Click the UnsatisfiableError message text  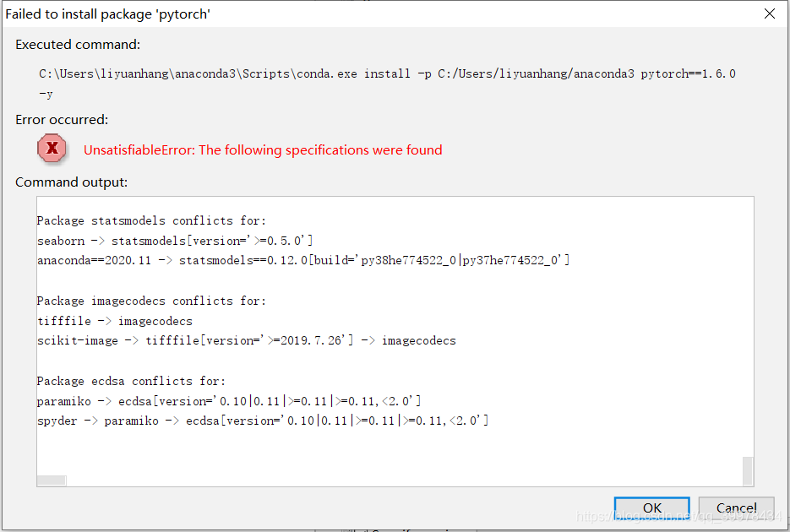pos(262,149)
